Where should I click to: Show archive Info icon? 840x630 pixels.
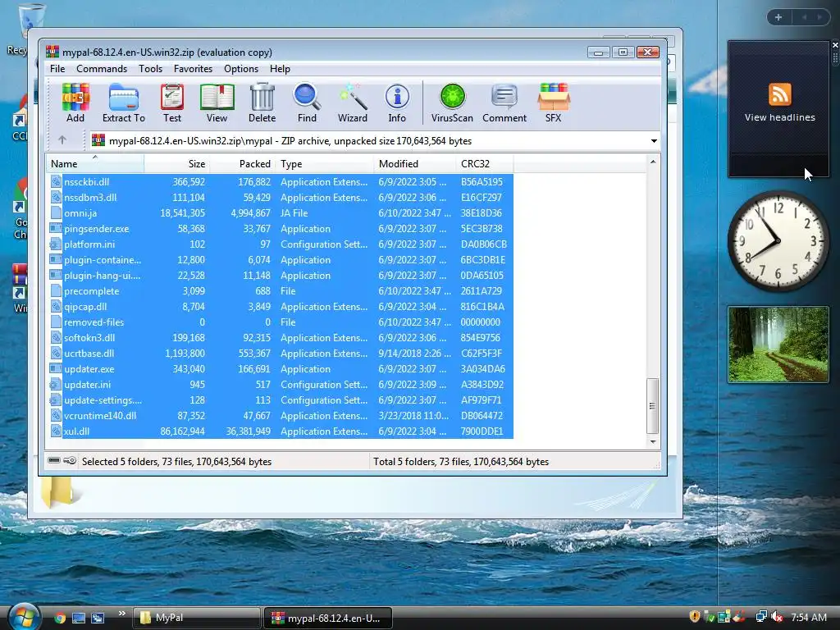pos(397,103)
